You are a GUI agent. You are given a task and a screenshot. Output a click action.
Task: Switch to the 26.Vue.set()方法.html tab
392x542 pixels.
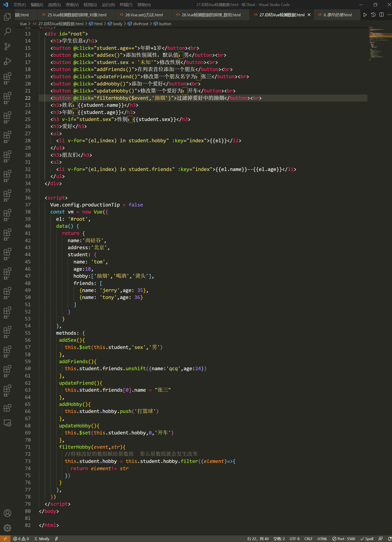click(144, 15)
